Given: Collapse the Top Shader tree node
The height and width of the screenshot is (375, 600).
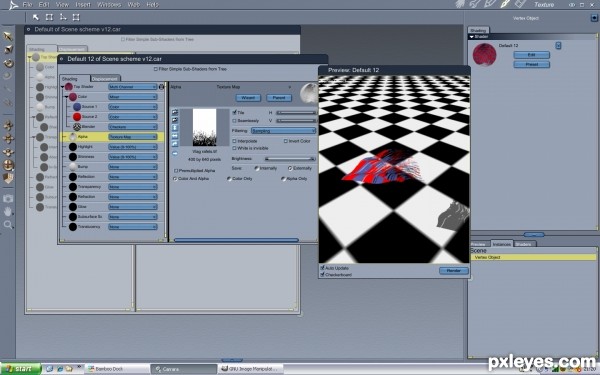Looking at the screenshot, I should (x=62, y=87).
